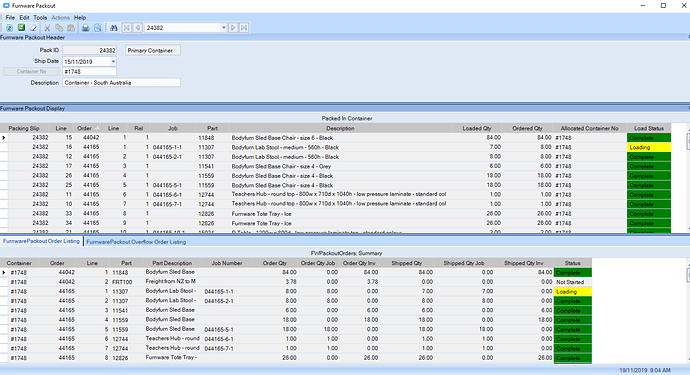
Task: Click yellow Loading status in order summary grid
Action: [573, 292]
